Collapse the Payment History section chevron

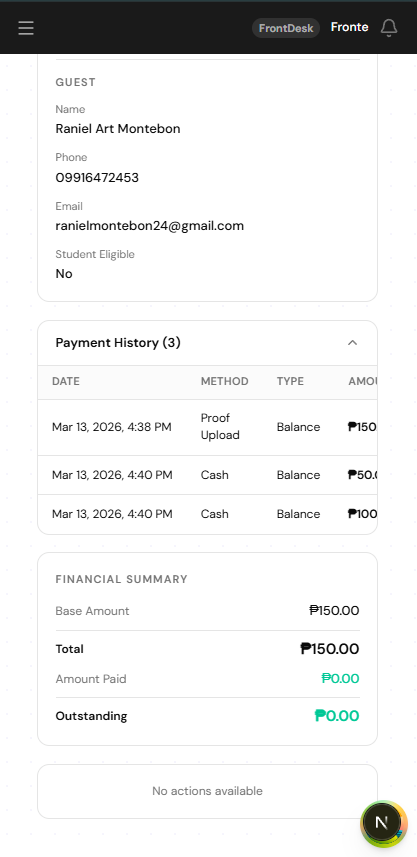coord(353,343)
